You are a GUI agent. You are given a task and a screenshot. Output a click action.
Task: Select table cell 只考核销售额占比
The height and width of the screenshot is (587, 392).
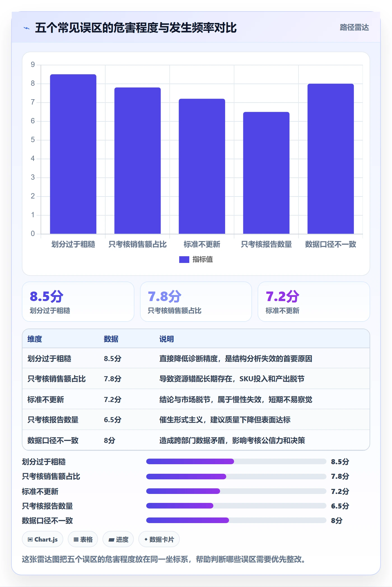tap(57, 379)
